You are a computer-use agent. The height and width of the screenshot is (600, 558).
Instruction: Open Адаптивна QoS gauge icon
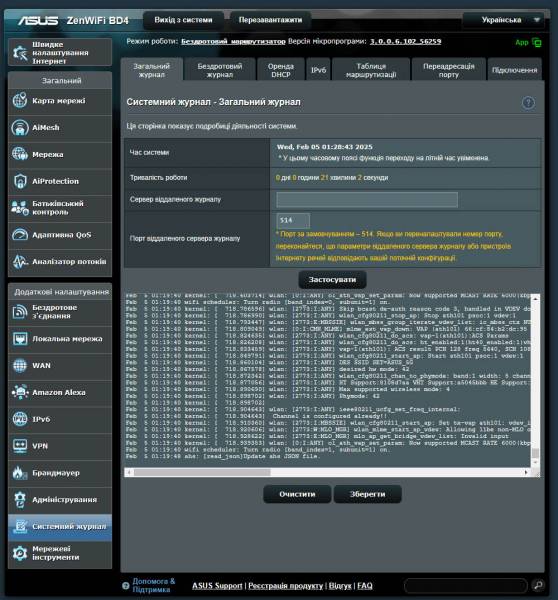20,235
